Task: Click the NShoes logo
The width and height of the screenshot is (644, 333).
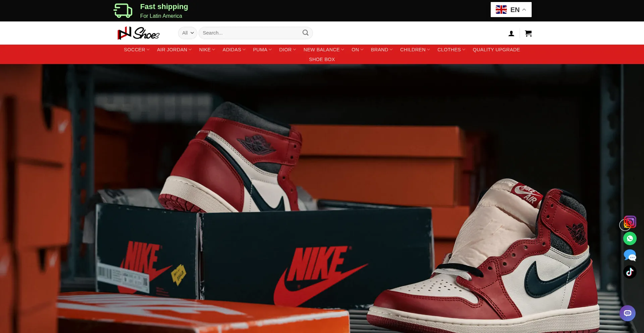Action: coord(138,33)
